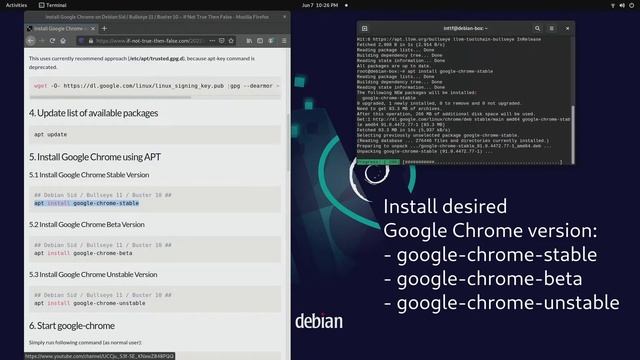Open Firefox hamburger menu

coord(284,41)
